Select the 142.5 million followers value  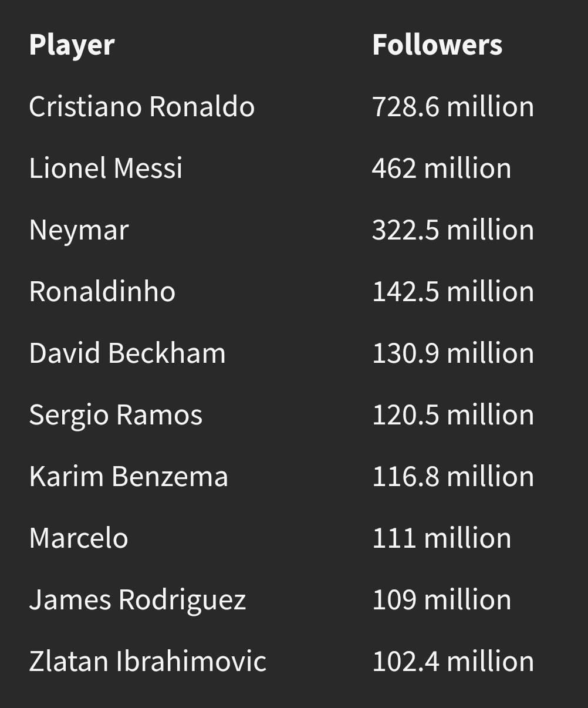coord(453,292)
